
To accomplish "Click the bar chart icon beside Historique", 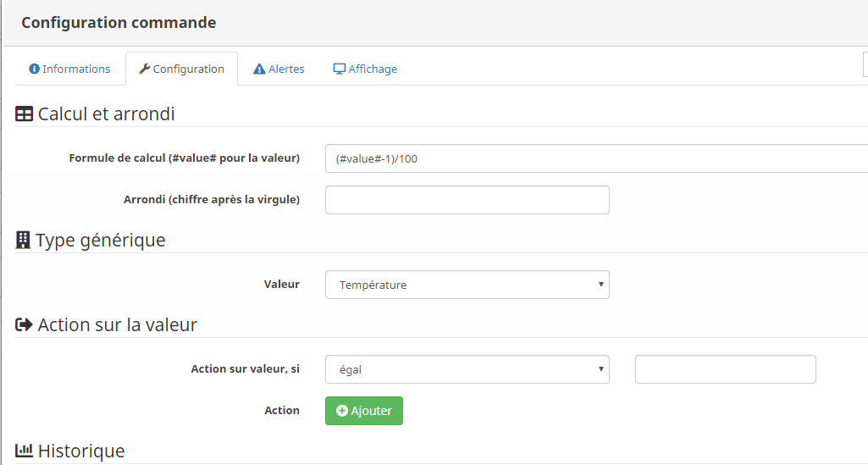I will tap(25, 451).
